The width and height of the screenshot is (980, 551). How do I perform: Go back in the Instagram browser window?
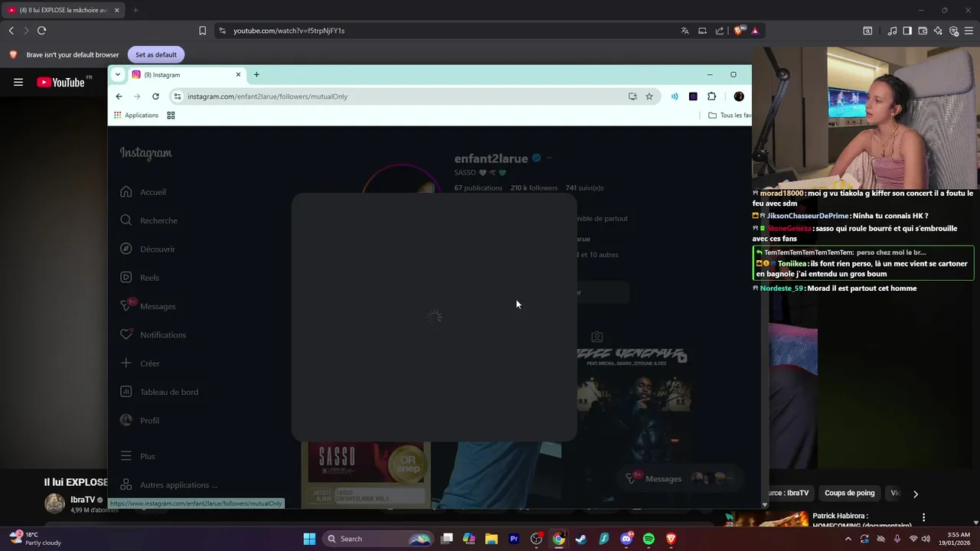[119, 96]
